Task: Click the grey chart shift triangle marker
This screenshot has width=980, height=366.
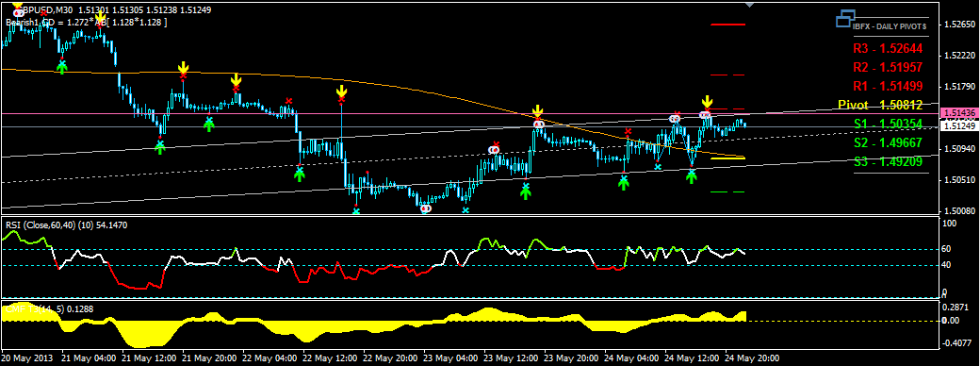Action: pos(750,5)
